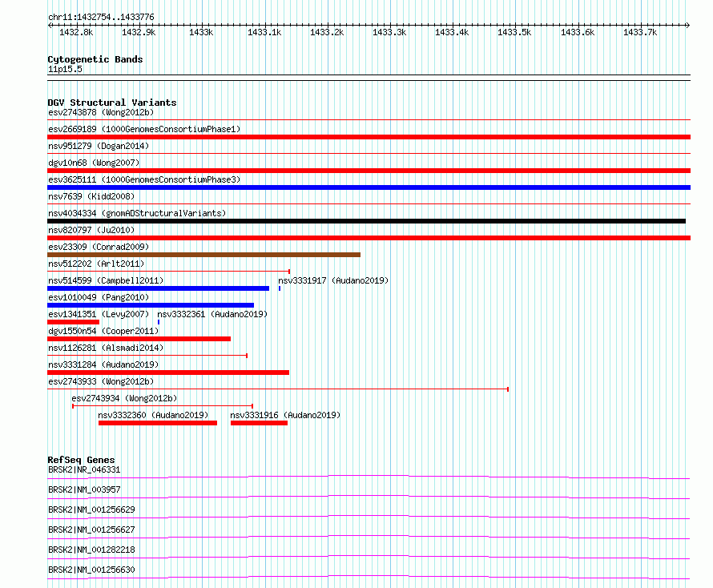Click the red dgv1550n54 variant bar
Screen dimensions: 713x588
(x=139, y=339)
